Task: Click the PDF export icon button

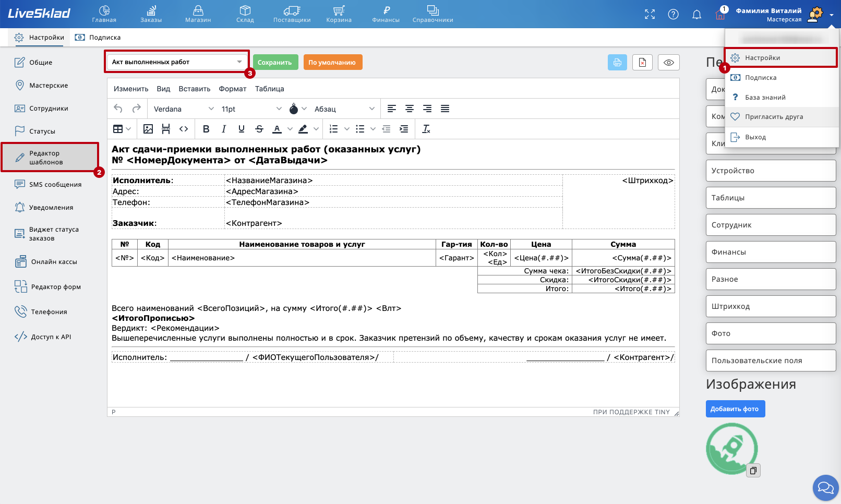Action: click(643, 62)
